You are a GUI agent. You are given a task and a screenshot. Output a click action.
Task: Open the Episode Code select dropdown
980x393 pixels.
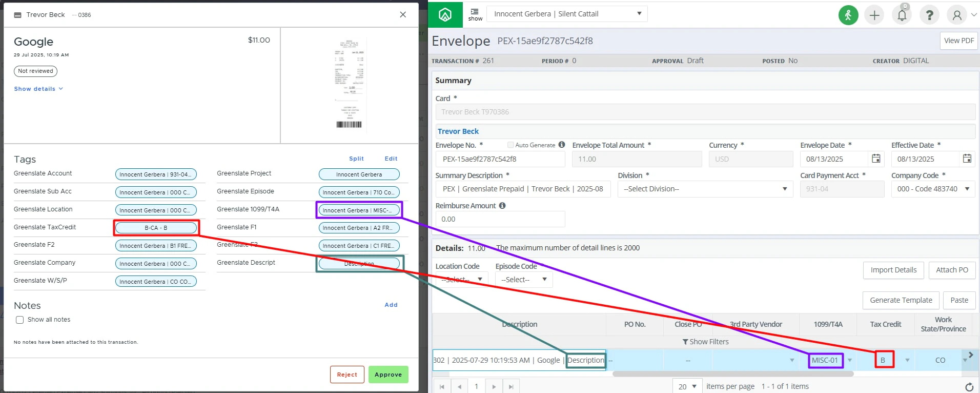(x=524, y=280)
